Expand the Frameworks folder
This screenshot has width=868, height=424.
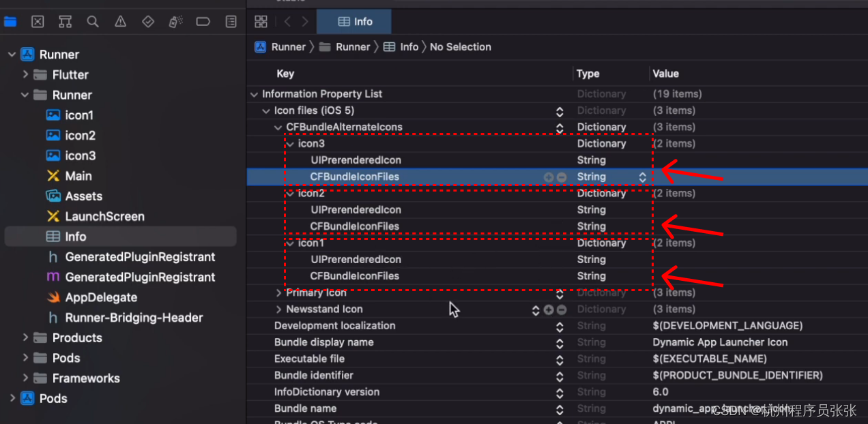click(x=25, y=378)
